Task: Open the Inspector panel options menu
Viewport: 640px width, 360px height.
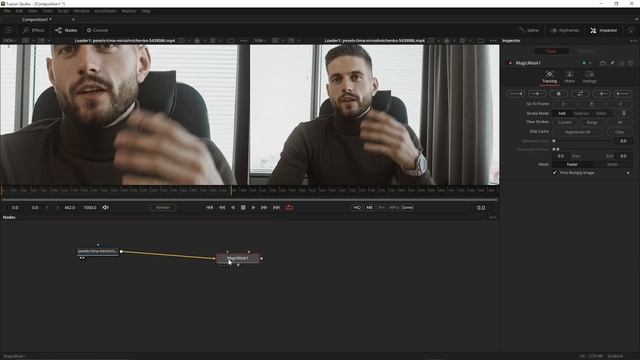Action: [x=633, y=40]
